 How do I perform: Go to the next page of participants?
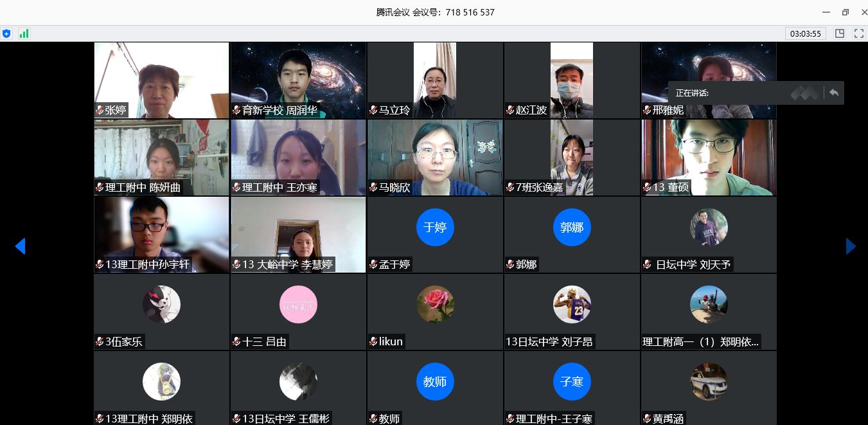point(851,246)
